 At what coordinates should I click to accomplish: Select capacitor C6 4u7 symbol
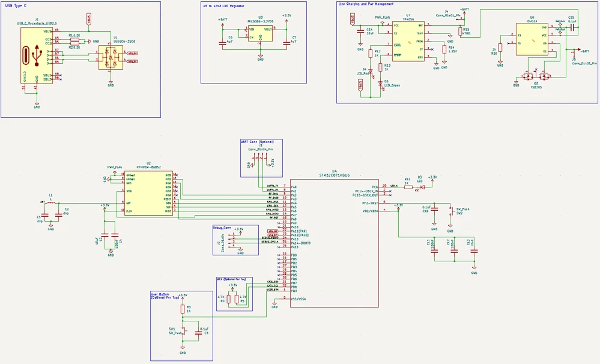pos(222,43)
